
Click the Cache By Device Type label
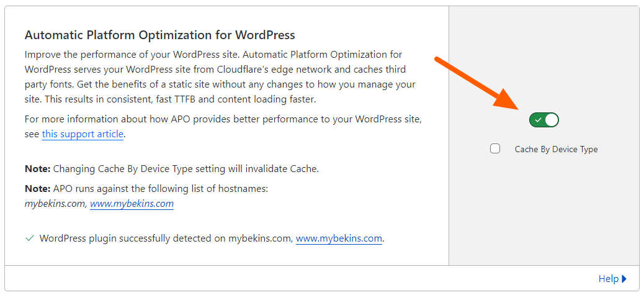click(556, 150)
